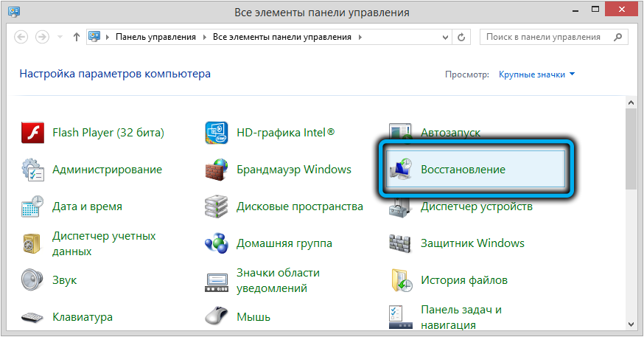Click the Брандмауэр Windows brick wall icon
Image resolution: width=644 pixels, height=337 pixels.
[x=217, y=170]
